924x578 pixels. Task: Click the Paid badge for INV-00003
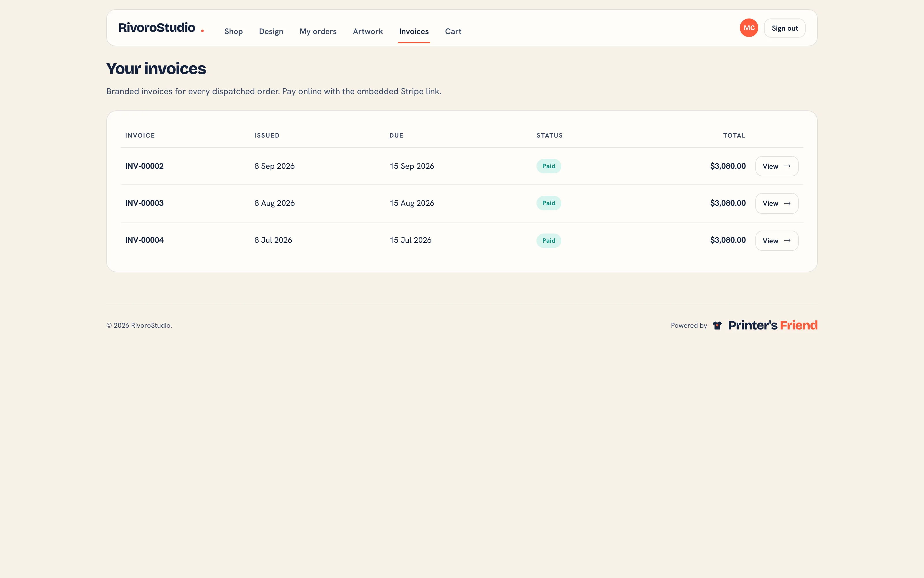point(549,203)
